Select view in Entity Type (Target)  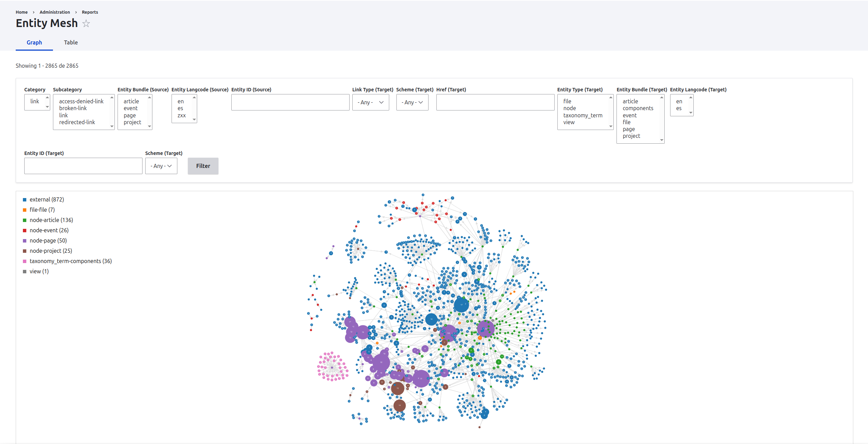[x=569, y=122]
